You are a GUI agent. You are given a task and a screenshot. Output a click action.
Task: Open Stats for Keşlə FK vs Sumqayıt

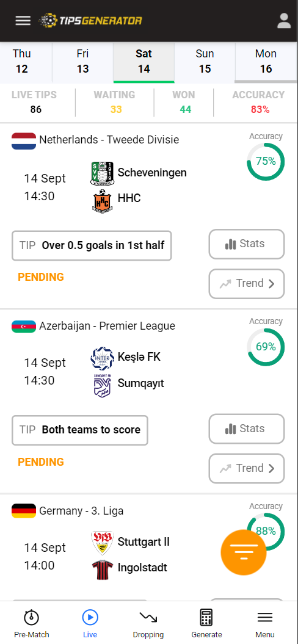[247, 429]
